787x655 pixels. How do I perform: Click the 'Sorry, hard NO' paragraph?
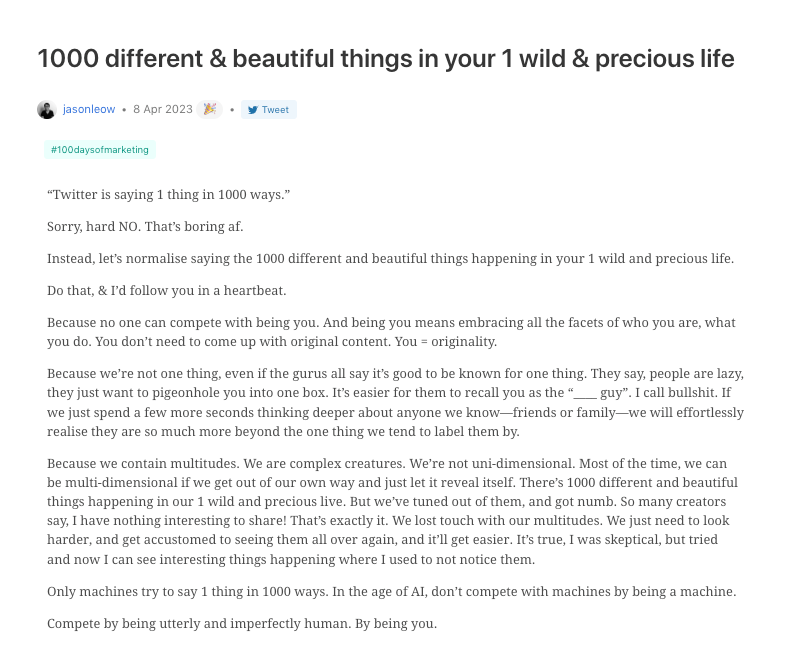click(145, 226)
